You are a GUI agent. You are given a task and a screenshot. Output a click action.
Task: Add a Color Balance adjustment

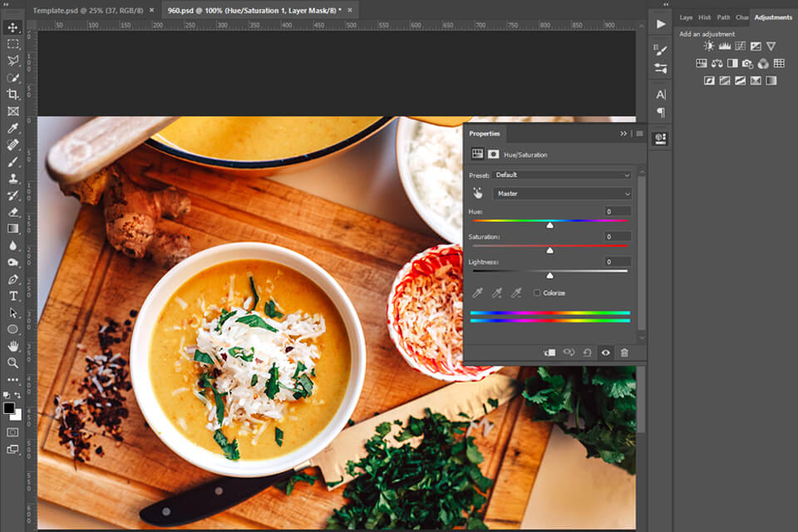click(x=717, y=63)
